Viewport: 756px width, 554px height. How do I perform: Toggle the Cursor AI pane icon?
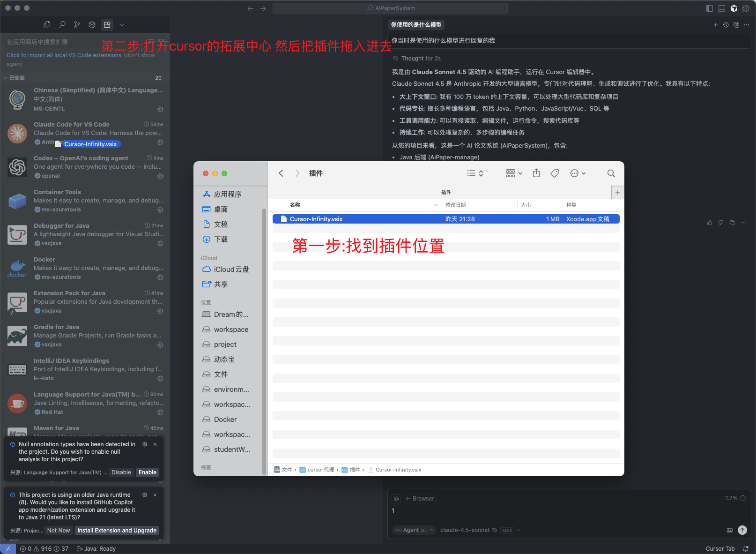click(x=734, y=8)
